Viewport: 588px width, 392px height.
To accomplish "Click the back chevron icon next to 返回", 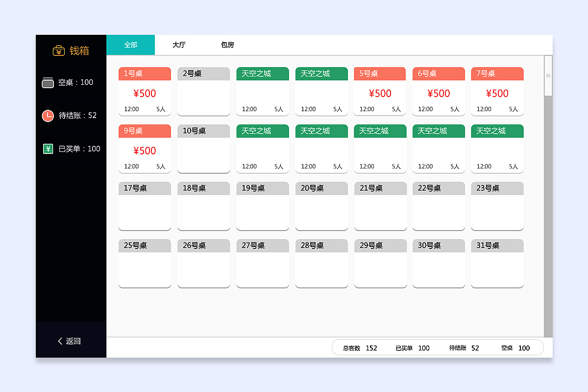I will coord(60,341).
